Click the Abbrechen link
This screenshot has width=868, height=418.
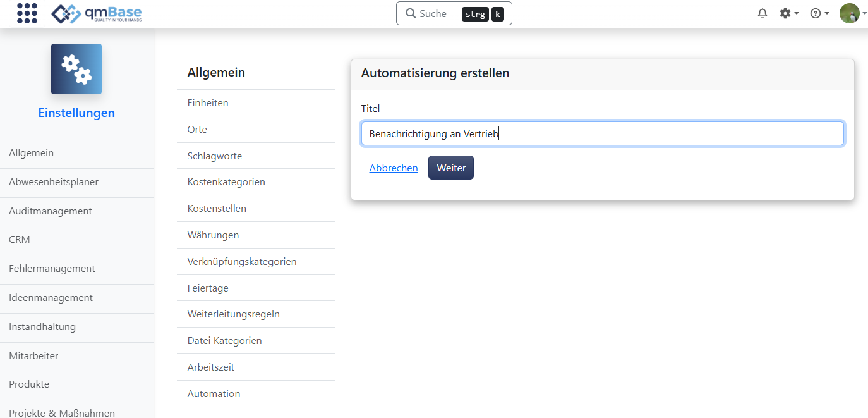click(393, 167)
